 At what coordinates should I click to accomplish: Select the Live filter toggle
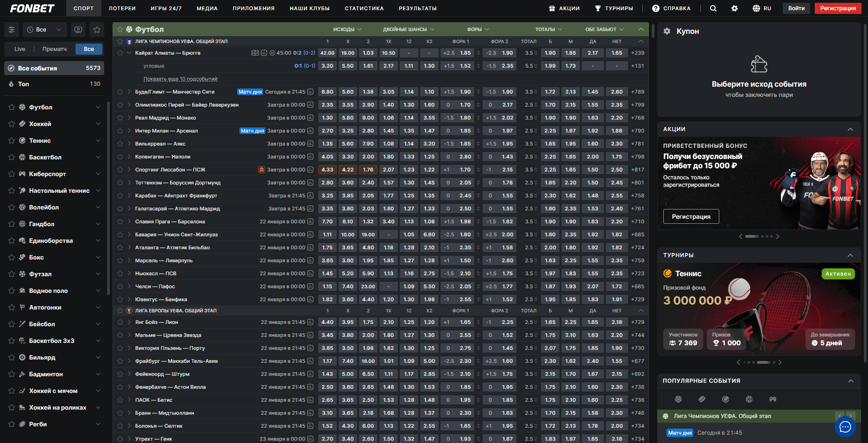[x=20, y=49]
